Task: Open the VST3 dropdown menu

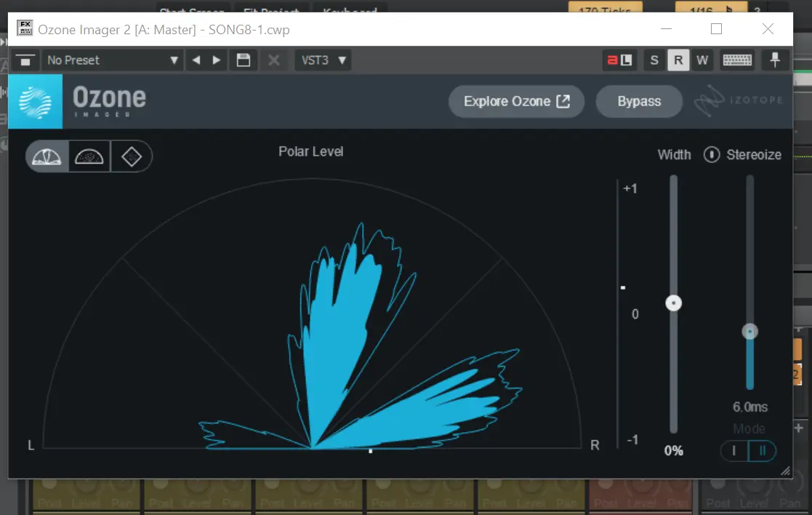Action: click(x=323, y=60)
